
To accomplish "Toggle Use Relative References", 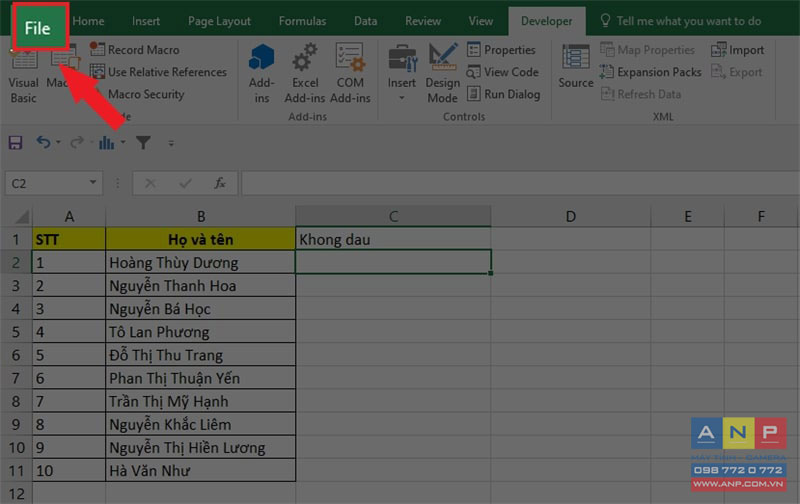I will [158, 72].
